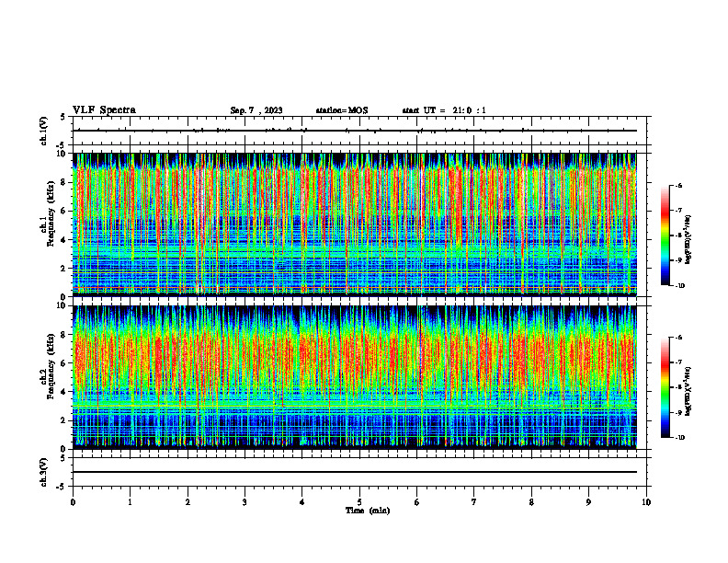
Task: Select the "start UT = 21:0 :1" text
Action: (444, 110)
